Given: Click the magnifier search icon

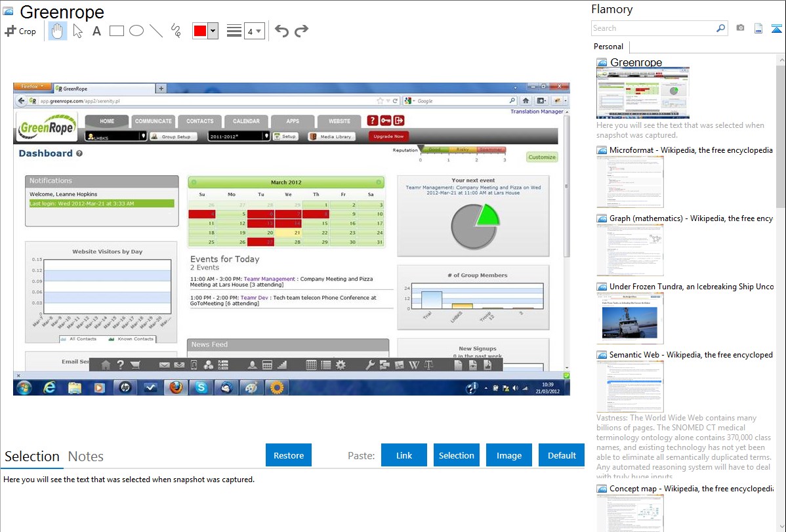Looking at the screenshot, I should pos(720,28).
